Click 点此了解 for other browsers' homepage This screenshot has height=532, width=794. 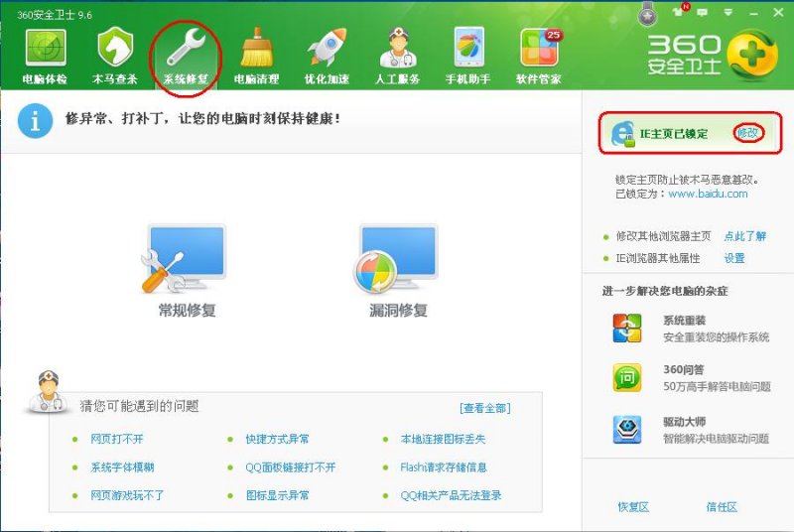tap(744, 236)
